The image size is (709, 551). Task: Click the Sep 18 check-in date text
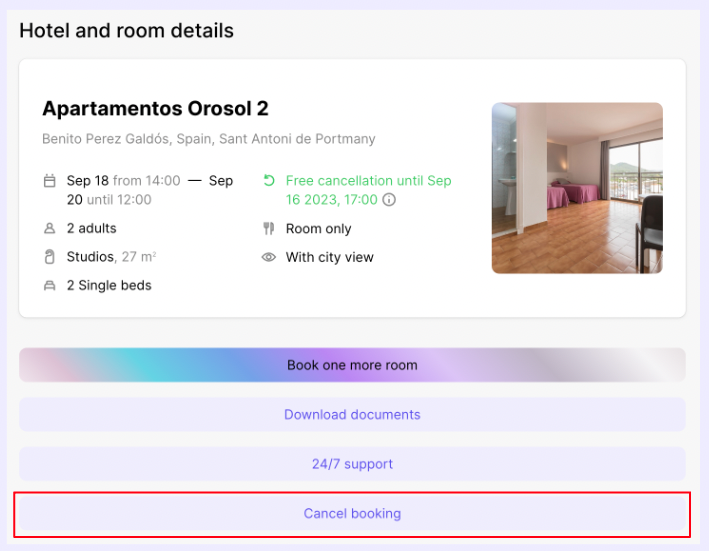click(x=88, y=181)
